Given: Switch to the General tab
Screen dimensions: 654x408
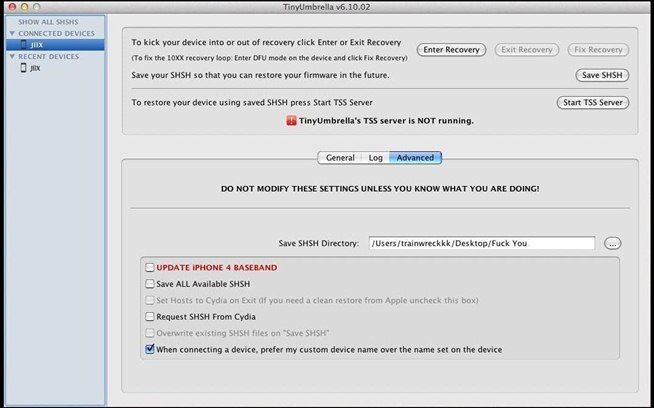Looking at the screenshot, I should (x=340, y=158).
